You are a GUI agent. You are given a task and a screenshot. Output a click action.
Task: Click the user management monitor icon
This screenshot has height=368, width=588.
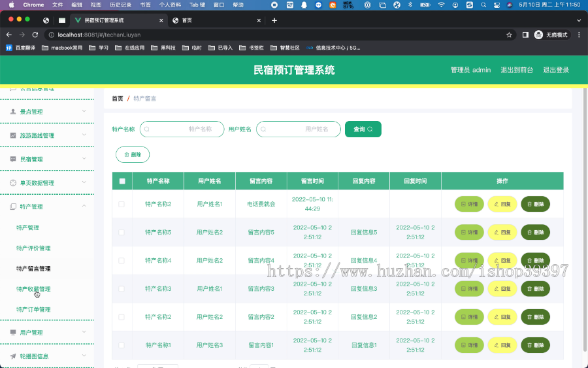pyautogui.click(x=13, y=332)
